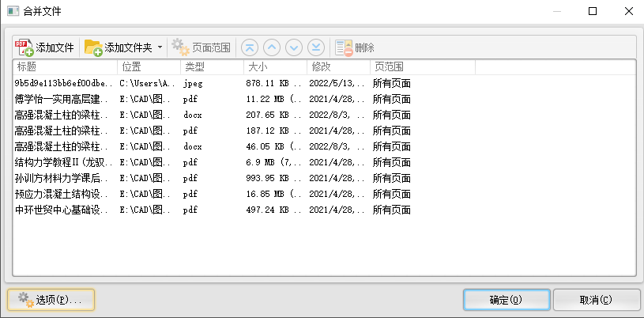644x318 pixels.
Task: Move item up with the up arrow
Action: click(x=272, y=47)
